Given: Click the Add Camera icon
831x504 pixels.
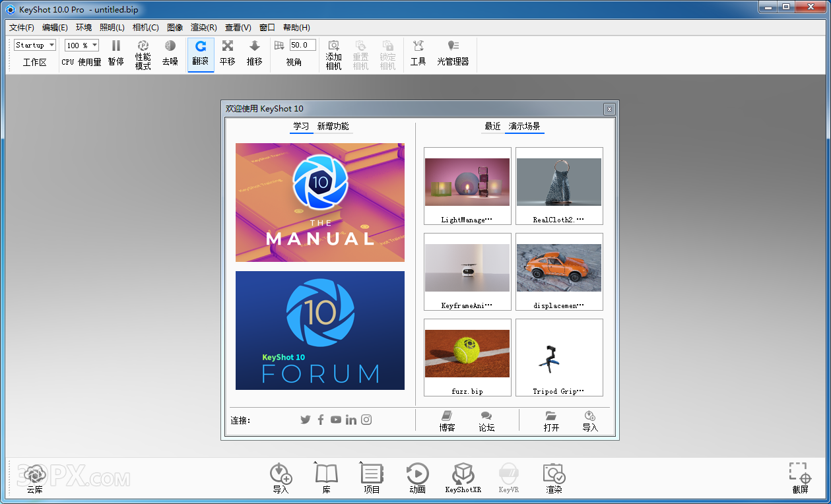Looking at the screenshot, I should click(334, 53).
